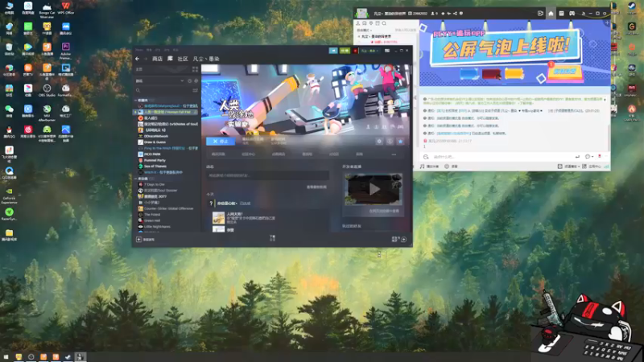Screen dimensions: 644x362
Task: Open the 社区 community tab in Steam
Action: point(183,59)
